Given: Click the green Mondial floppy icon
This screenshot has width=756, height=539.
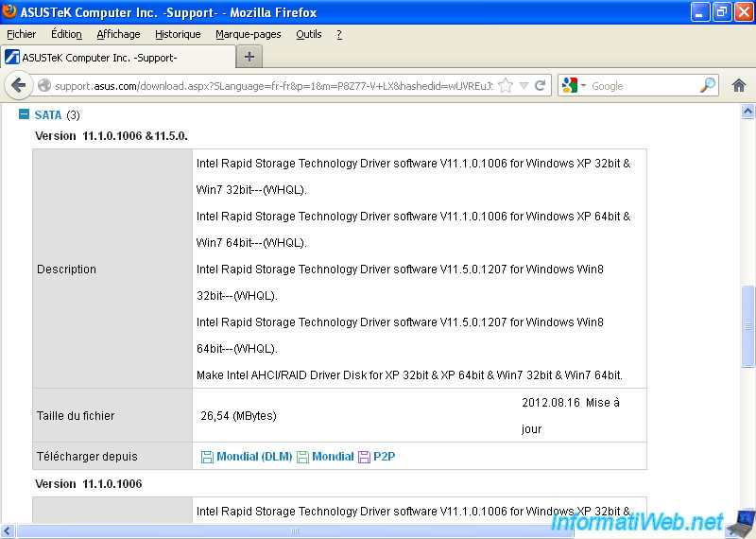Looking at the screenshot, I should coord(302,457).
